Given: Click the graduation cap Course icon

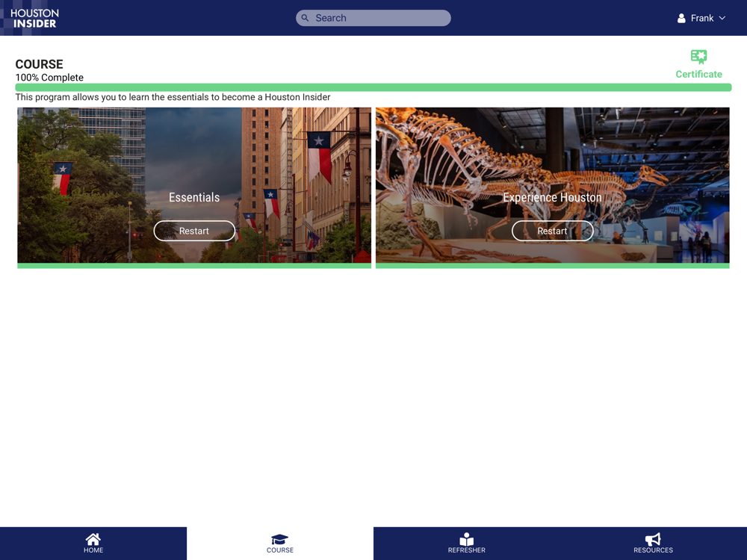Looking at the screenshot, I should click(x=279, y=539).
